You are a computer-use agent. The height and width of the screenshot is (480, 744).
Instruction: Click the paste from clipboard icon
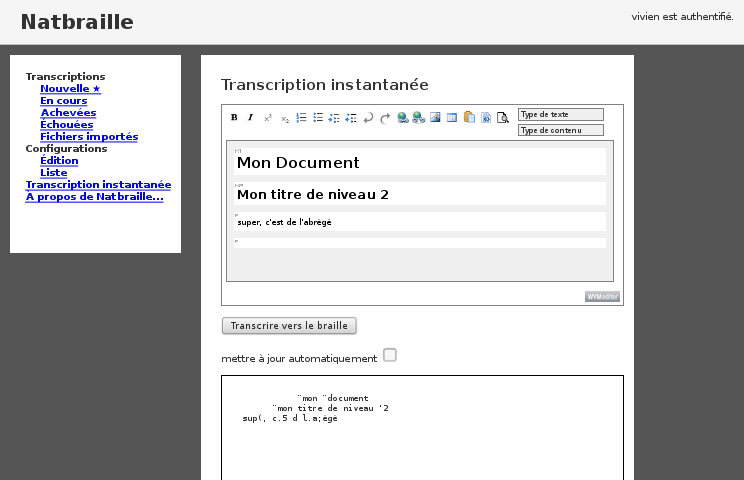click(469, 117)
